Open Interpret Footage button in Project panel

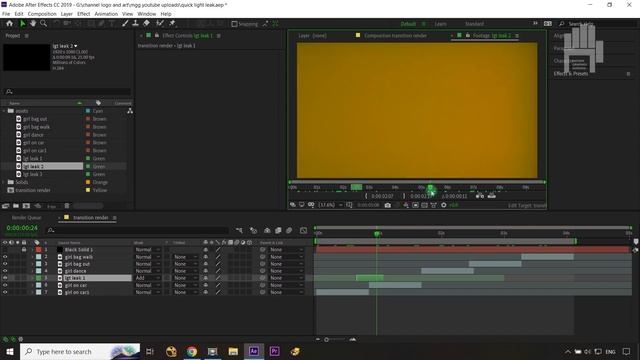point(6,206)
